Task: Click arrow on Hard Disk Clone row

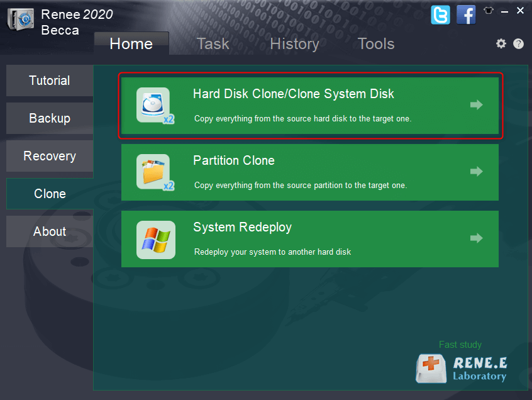Action: (476, 105)
